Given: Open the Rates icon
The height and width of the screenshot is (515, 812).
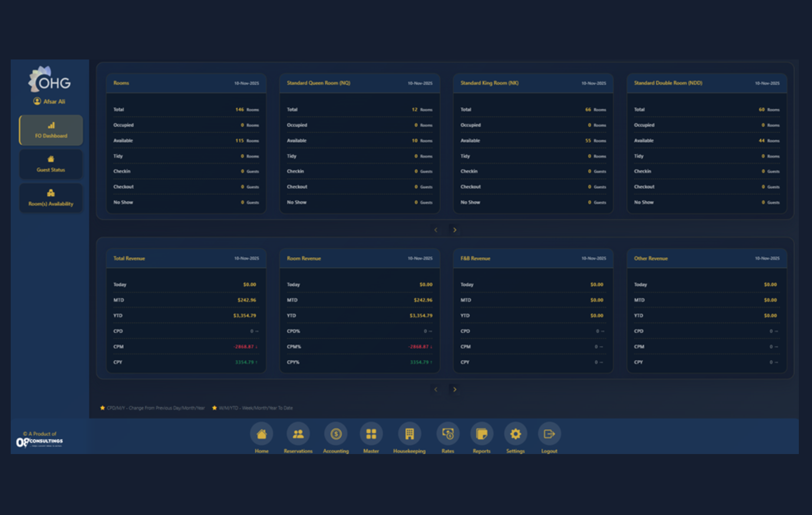Looking at the screenshot, I should (x=447, y=434).
